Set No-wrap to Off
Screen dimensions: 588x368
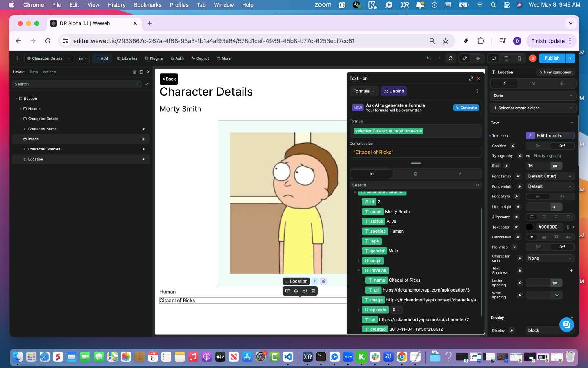(x=562, y=247)
